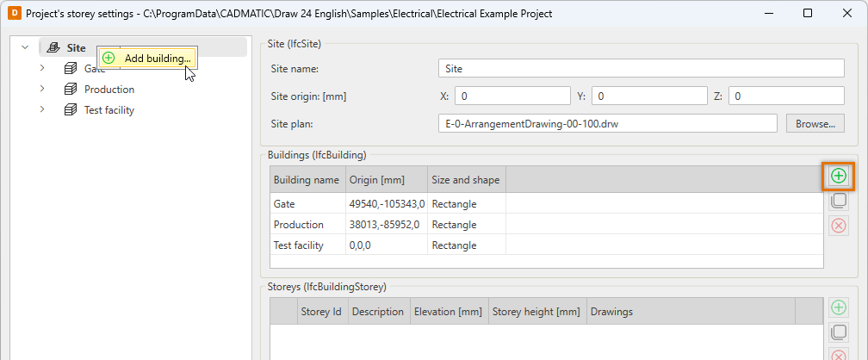
Task: Click the Site icon in tree
Action: tap(53, 48)
